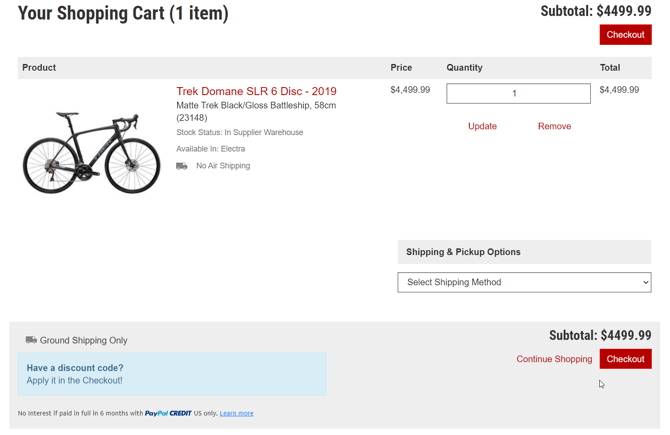670x435 pixels.
Task: Go to Continue Shopping
Action: pyautogui.click(x=554, y=359)
